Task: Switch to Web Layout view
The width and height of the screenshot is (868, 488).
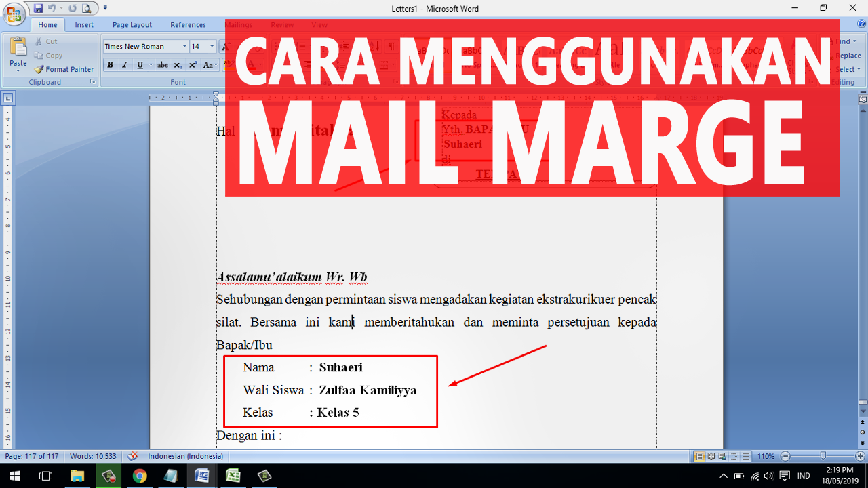Action: click(723, 456)
